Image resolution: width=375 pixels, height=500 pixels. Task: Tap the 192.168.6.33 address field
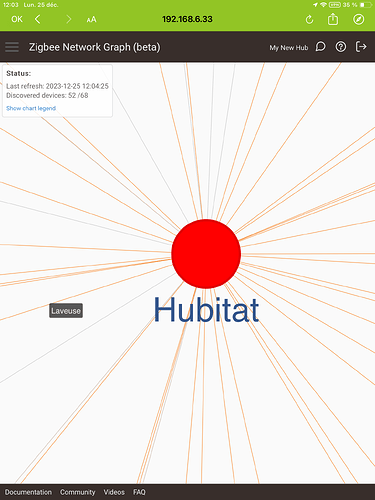click(187, 19)
